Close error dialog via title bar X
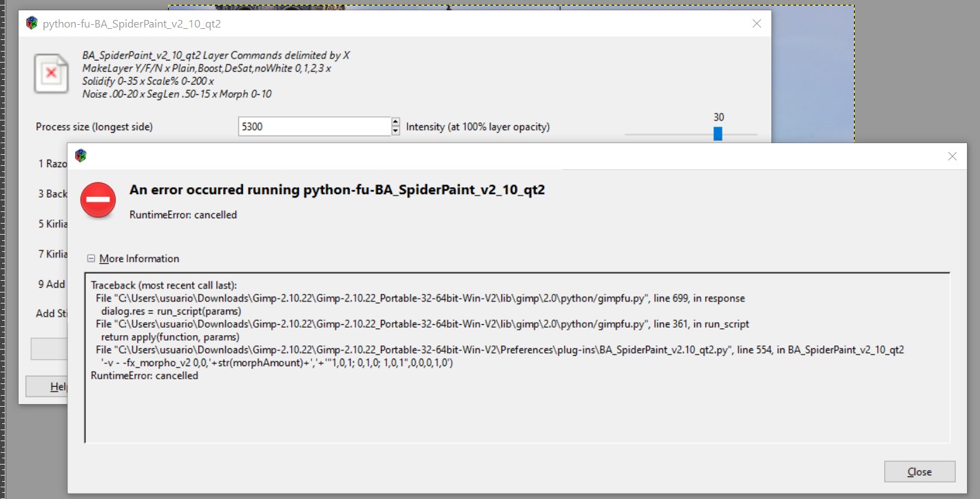The width and height of the screenshot is (980, 499). (x=952, y=157)
